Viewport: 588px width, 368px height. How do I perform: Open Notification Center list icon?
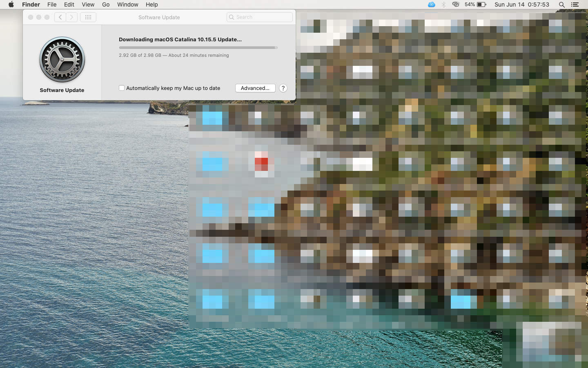point(575,4)
